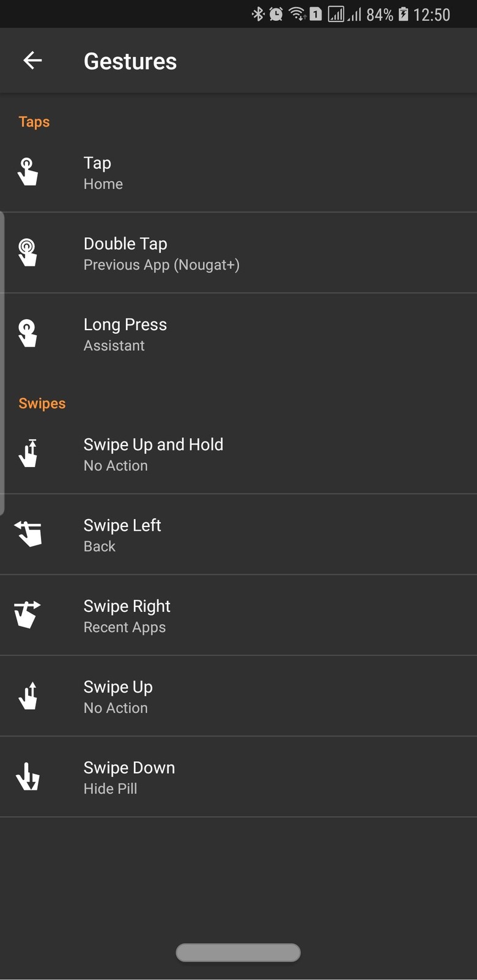Click the Swipe Right hand icon
477x980 pixels.
(x=28, y=614)
